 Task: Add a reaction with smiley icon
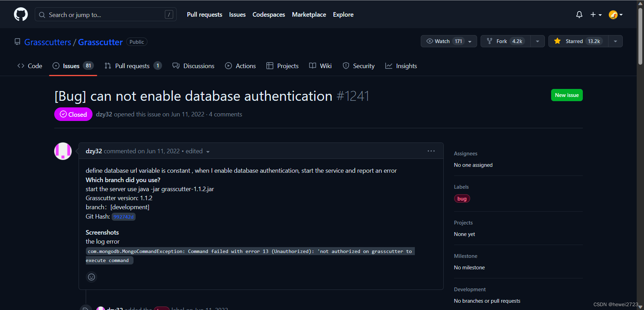91,277
